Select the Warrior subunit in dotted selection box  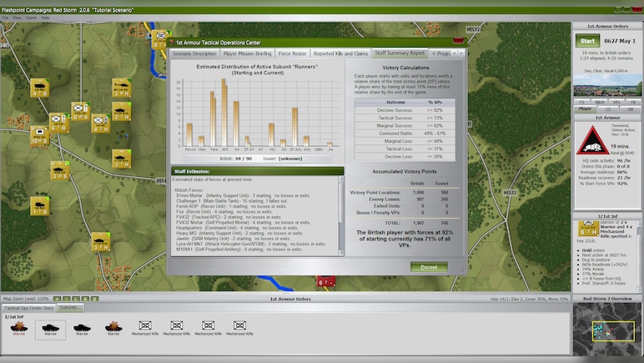[x=51, y=330]
